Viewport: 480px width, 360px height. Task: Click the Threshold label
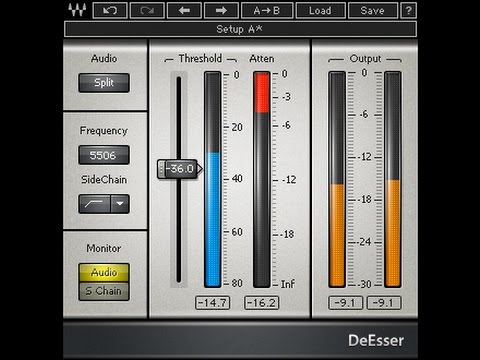point(200,59)
